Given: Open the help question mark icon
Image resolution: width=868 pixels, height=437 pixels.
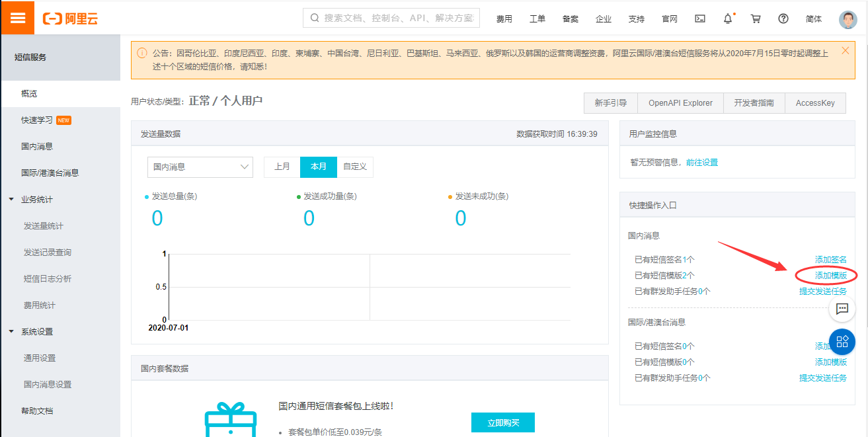Looking at the screenshot, I should pos(783,19).
